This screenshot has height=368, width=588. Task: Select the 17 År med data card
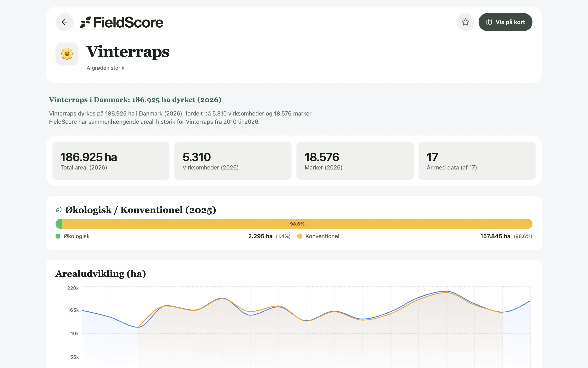477,161
